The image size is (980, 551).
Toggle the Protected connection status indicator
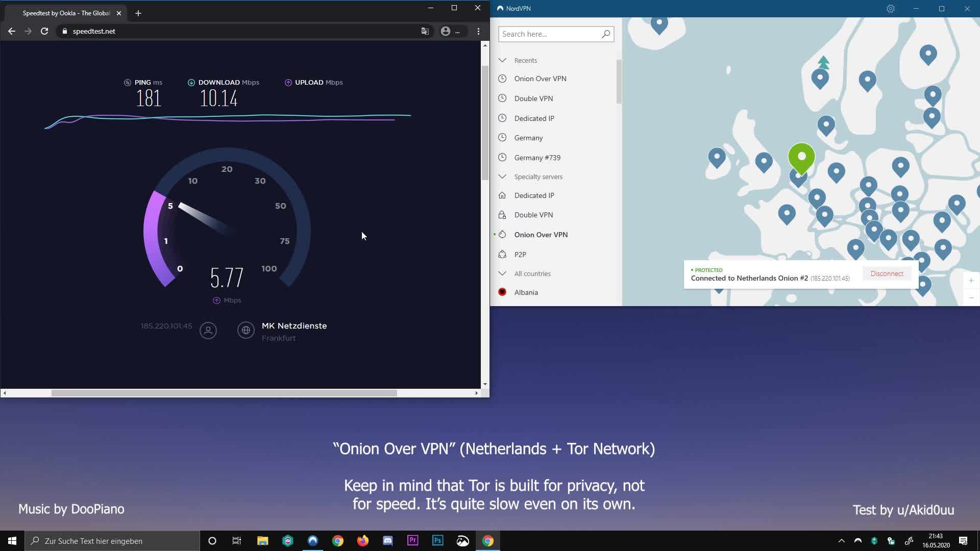coord(707,269)
